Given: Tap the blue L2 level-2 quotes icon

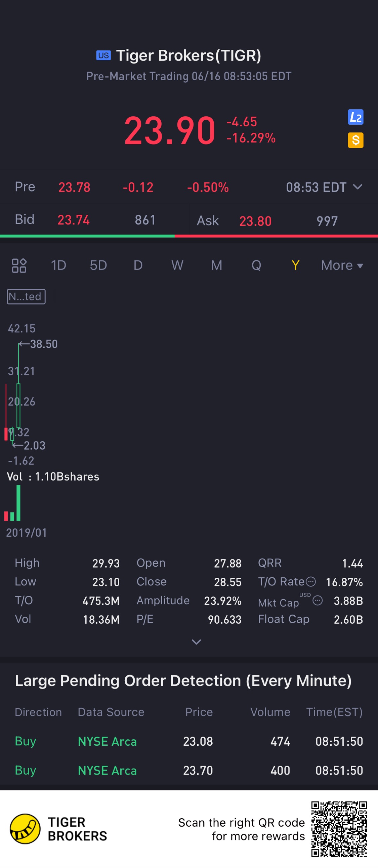Looking at the screenshot, I should tap(355, 117).
